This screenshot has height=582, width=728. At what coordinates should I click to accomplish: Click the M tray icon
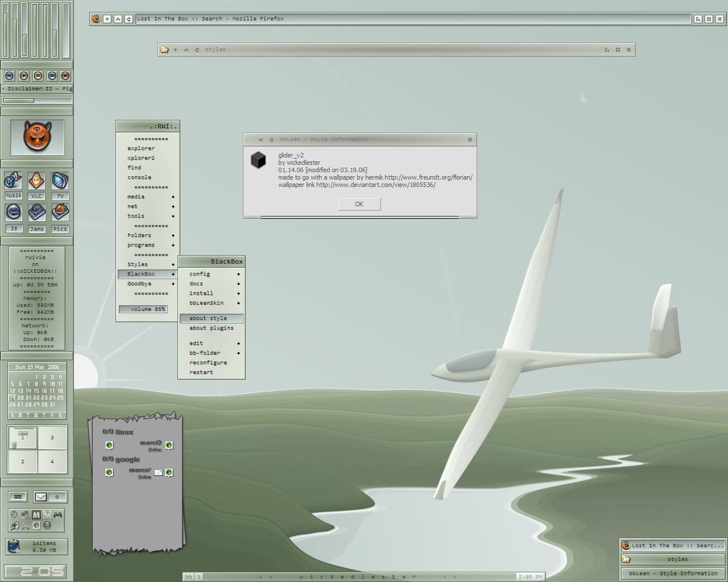pyautogui.click(x=36, y=515)
